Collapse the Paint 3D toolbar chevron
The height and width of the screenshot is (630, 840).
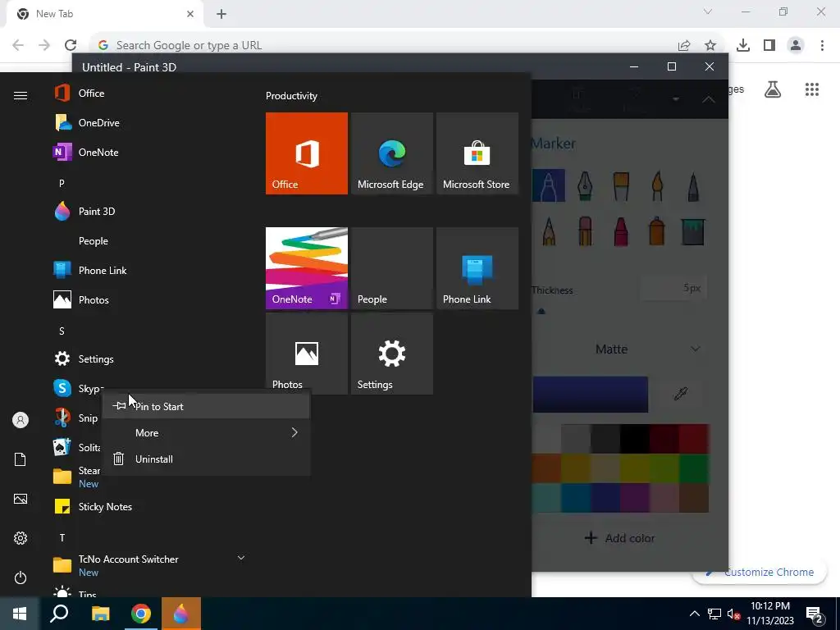pyautogui.click(x=708, y=99)
